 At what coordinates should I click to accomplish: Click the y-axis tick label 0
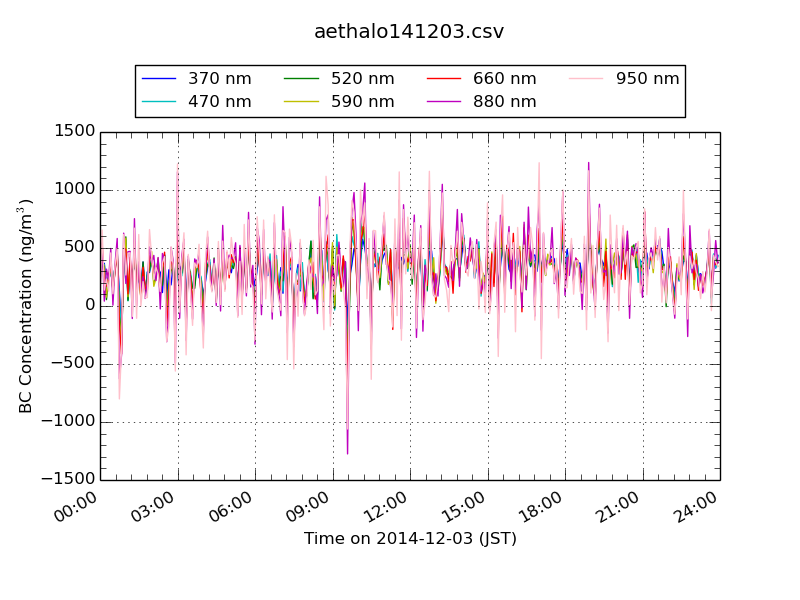[x=90, y=305]
